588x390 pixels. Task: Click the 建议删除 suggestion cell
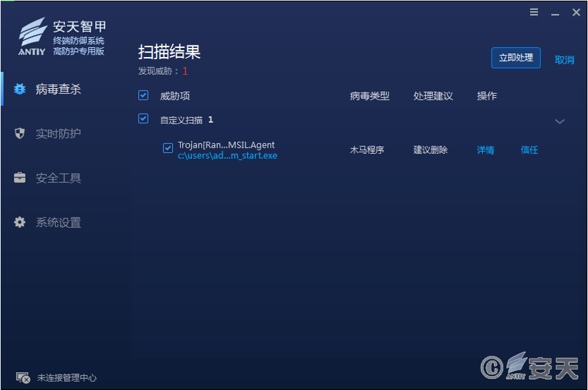(430, 150)
